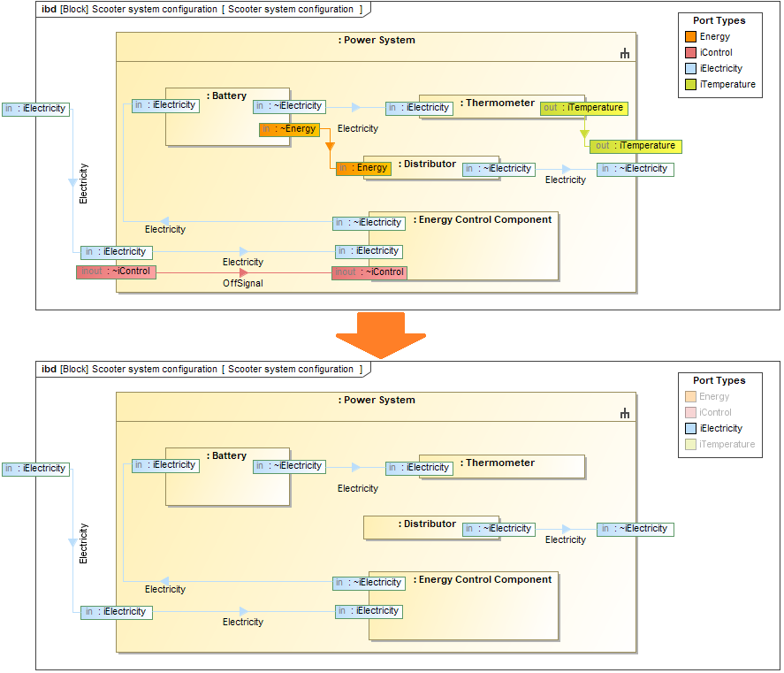Viewport: 784px width, 673px height.
Task: Select the lower diagram's ibd header tab
Action: coord(202,369)
